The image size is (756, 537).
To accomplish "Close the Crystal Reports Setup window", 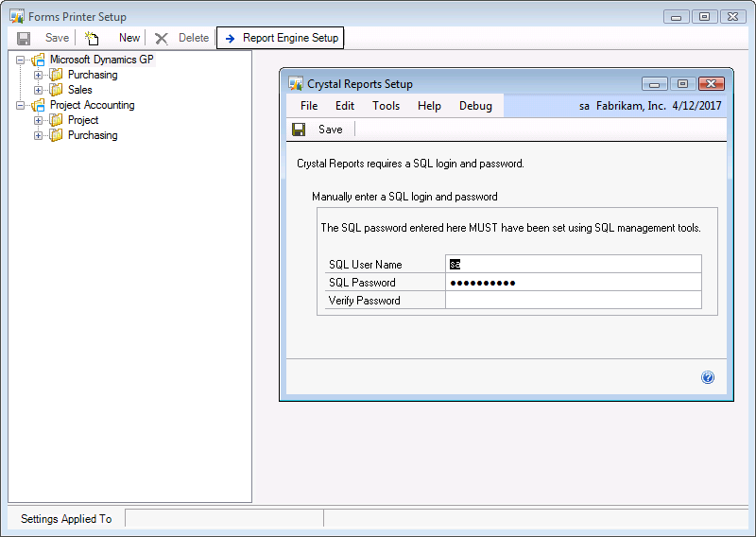I will (712, 84).
